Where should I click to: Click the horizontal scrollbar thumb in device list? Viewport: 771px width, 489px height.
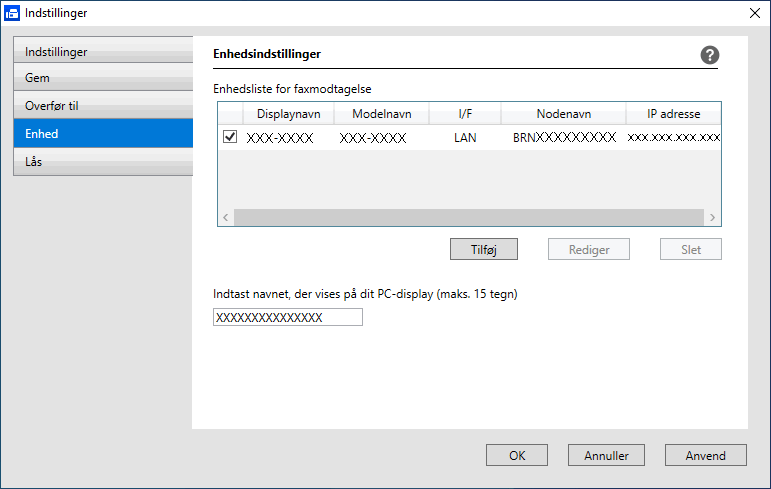tap(469, 217)
